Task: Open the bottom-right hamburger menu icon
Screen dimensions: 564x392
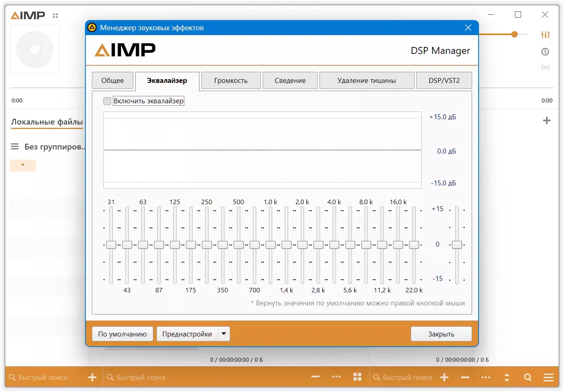Action: click(548, 377)
